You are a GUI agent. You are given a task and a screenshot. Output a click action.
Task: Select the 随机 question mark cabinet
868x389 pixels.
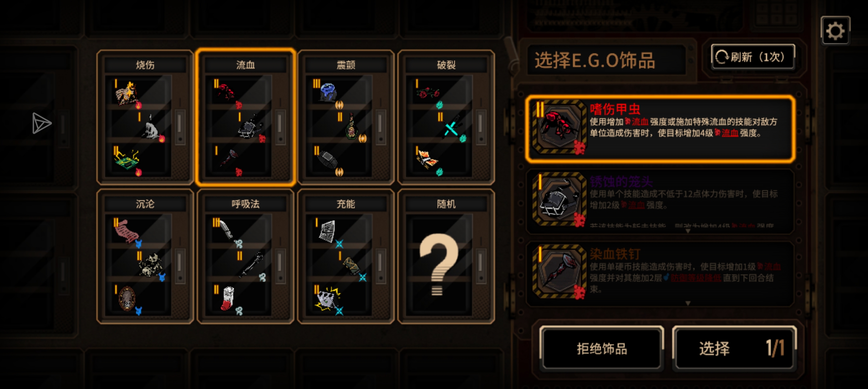[x=446, y=256]
